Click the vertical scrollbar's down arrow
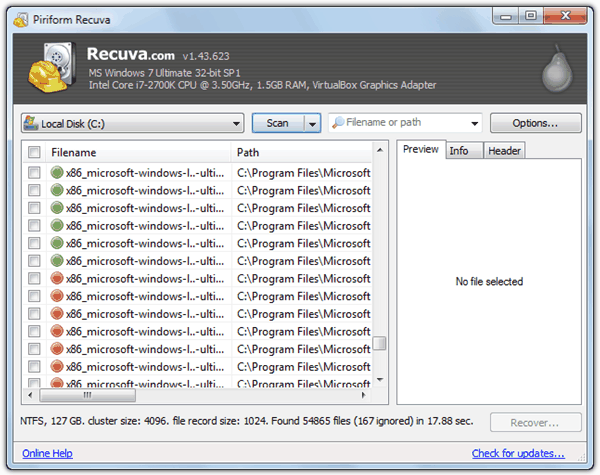 click(x=380, y=379)
